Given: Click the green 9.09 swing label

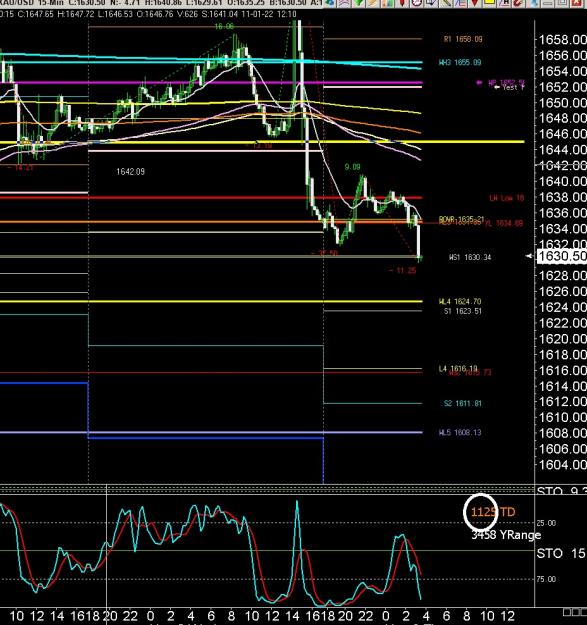Looking at the screenshot, I should (352, 167).
